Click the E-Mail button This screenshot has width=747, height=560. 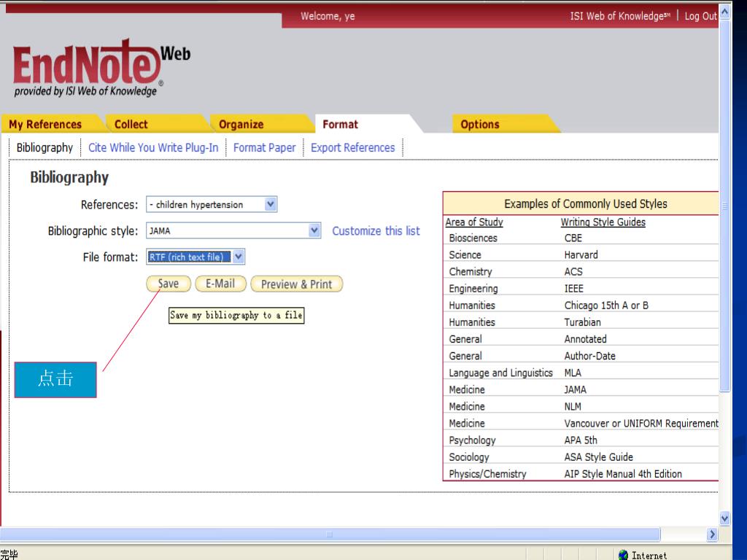(x=220, y=284)
